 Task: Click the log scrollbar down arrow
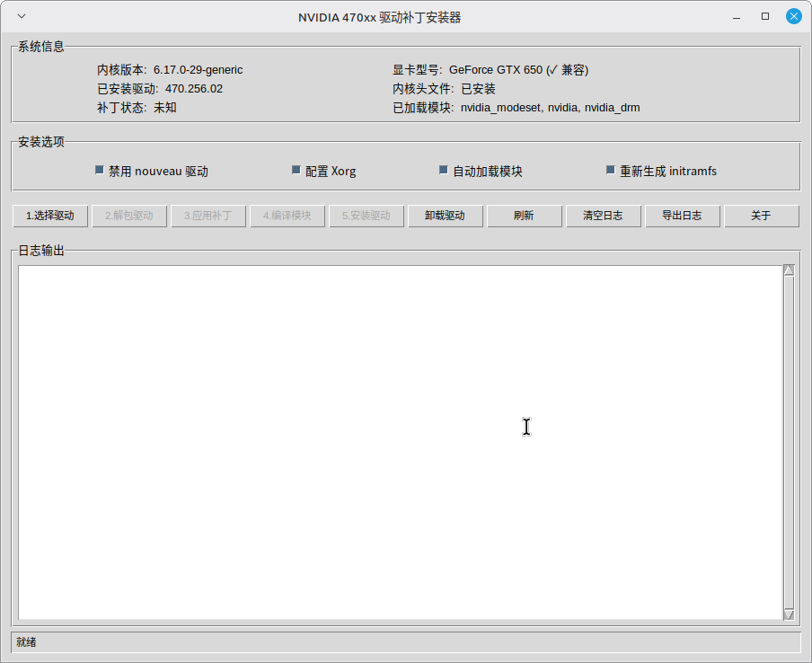[789, 614]
